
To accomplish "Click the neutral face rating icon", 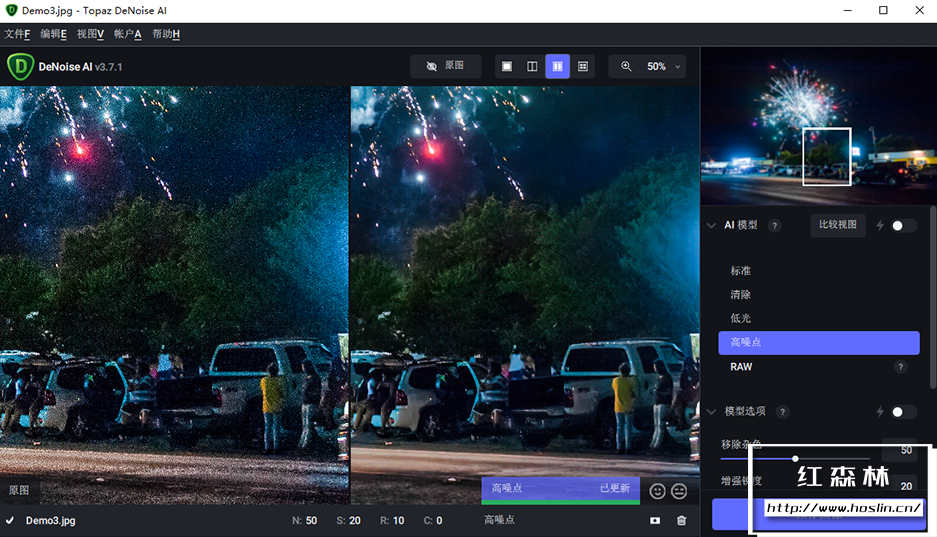I will pyautogui.click(x=679, y=491).
